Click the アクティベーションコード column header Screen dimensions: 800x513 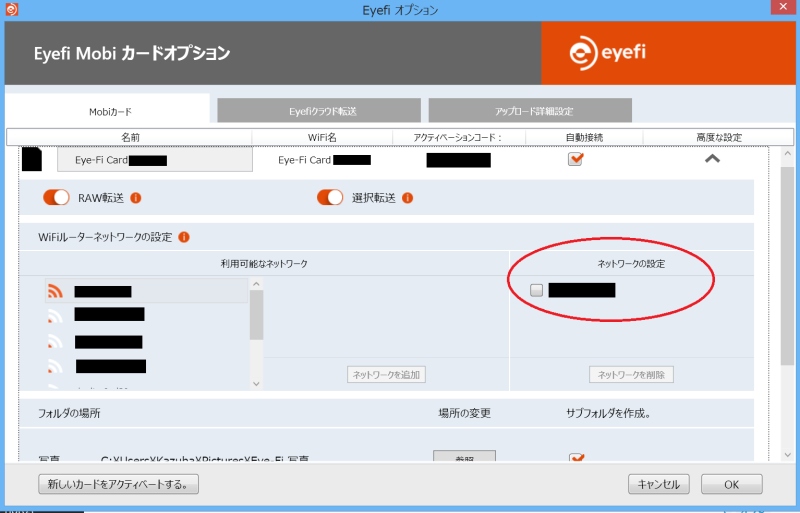pos(458,137)
